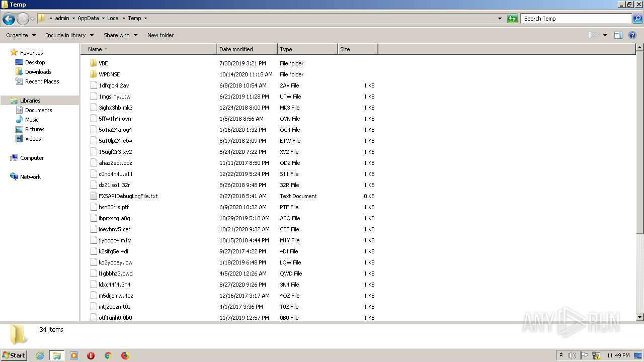Expand the arrow after Temp breadcrumb
The image size is (644, 362).
click(x=145, y=18)
